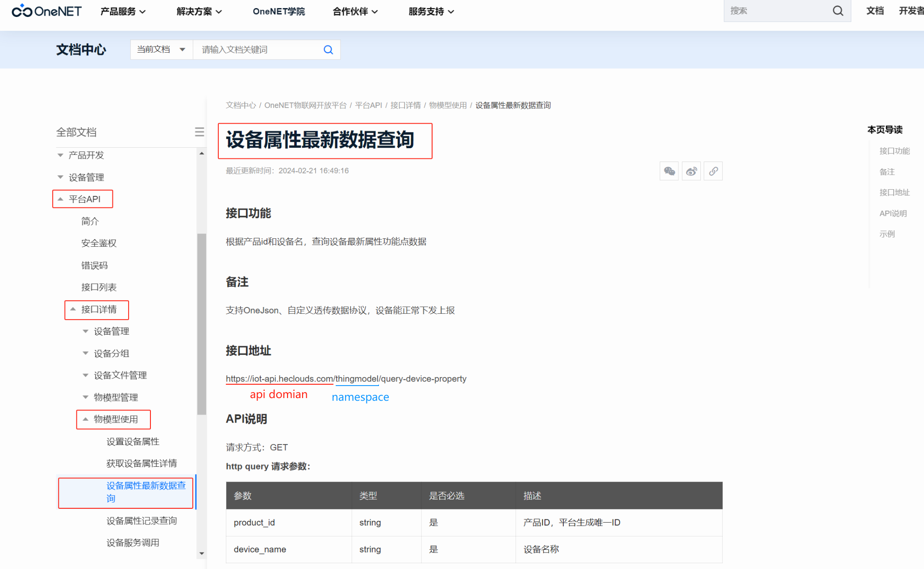The image size is (924, 569).
Task: Click the 文档中心 header title
Action: 81,50
